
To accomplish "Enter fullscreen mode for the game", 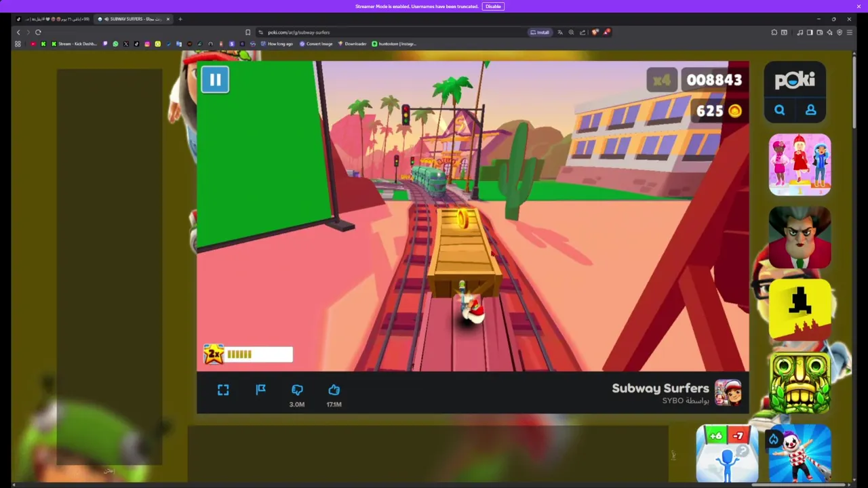I will click(x=223, y=390).
